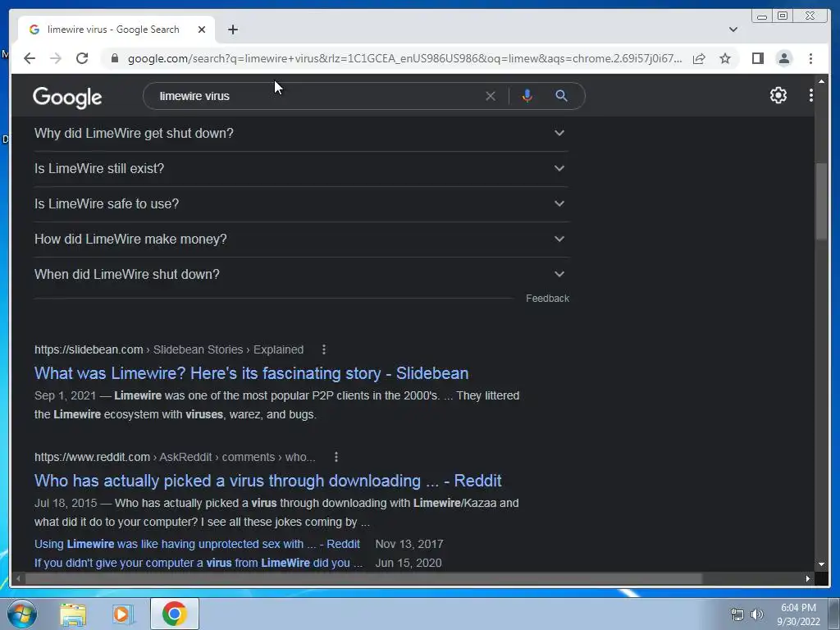Clear the search box with X icon
This screenshot has height=630, width=840.
click(491, 96)
